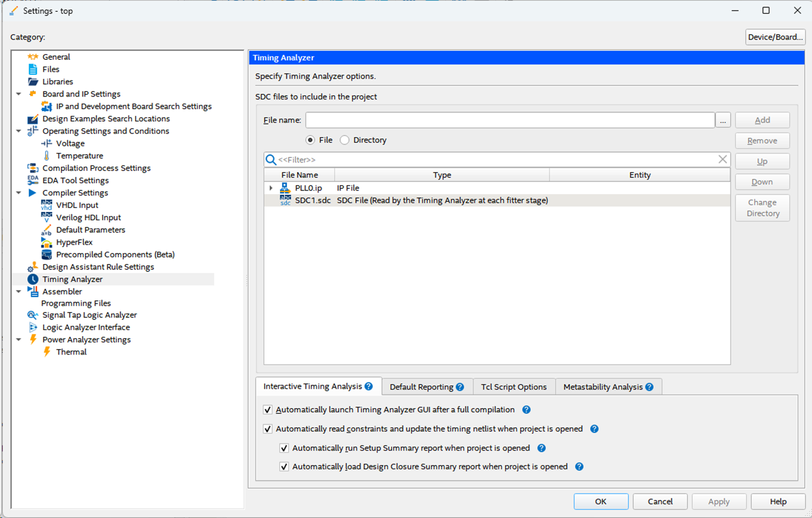The width and height of the screenshot is (812, 518).
Task: Select the Directory radio button
Action: point(345,140)
